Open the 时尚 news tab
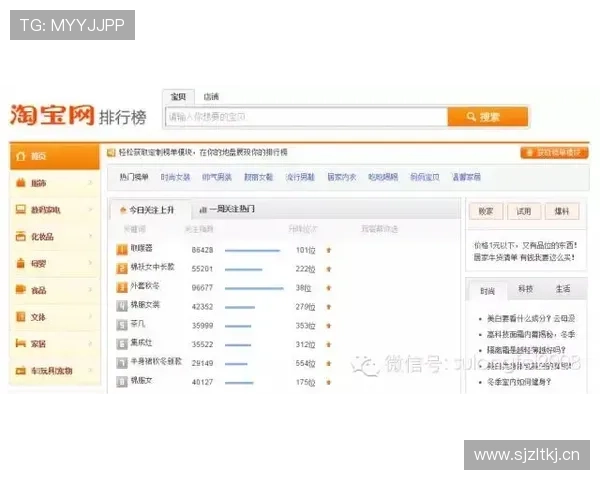Viewport: 600px width, 480px height. [487, 291]
